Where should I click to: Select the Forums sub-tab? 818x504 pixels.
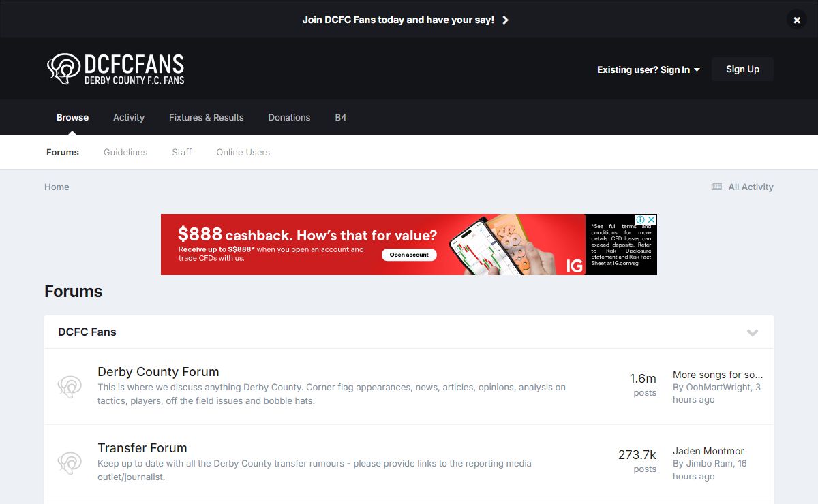pos(63,152)
